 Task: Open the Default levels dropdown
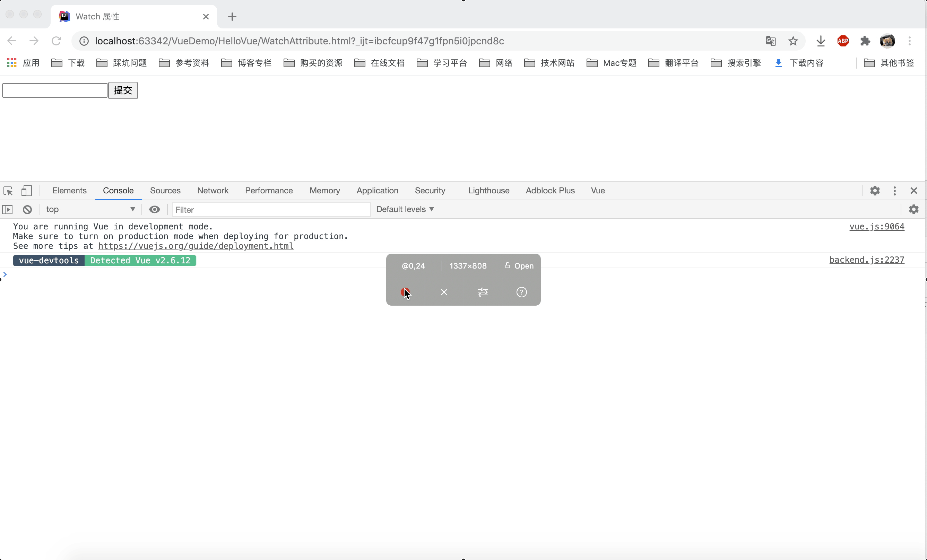click(405, 210)
